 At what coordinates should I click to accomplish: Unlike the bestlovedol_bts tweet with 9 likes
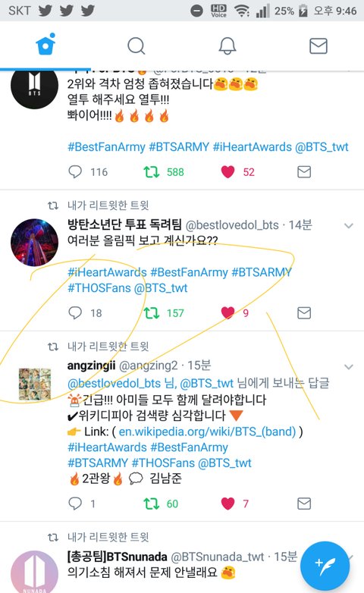pyautogui.click(x=227, y=313)
